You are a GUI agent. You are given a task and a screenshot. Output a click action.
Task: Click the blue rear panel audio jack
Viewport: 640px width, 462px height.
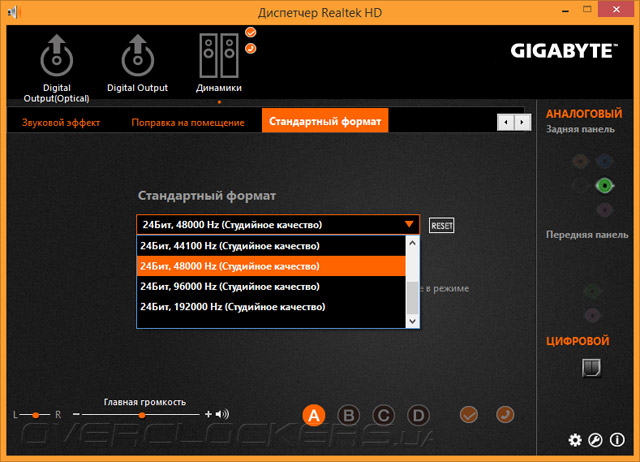click(x=604, y=161)
